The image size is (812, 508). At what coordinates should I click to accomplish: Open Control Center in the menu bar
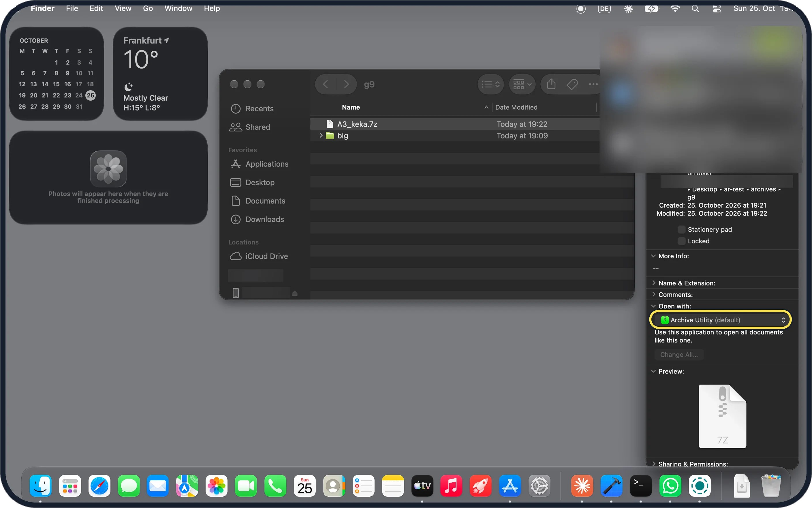(x=717, y=9)
